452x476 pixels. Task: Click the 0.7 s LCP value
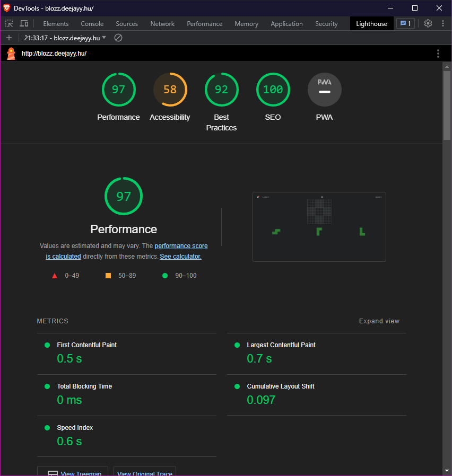pos(259,358)
